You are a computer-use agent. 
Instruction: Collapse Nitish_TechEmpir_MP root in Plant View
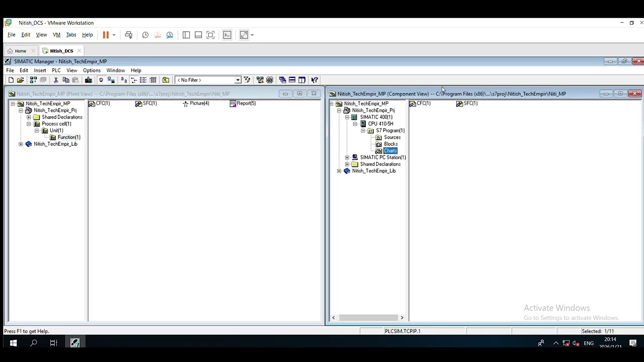[13, 104]
